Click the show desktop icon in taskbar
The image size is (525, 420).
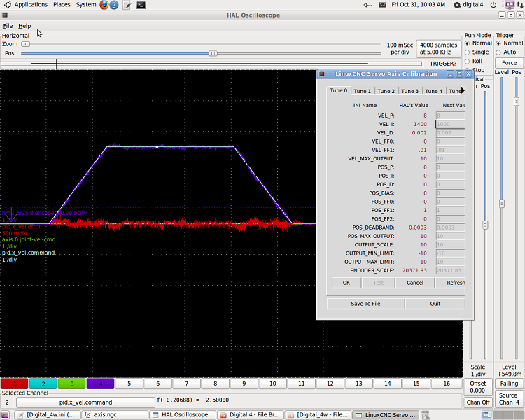5,415
